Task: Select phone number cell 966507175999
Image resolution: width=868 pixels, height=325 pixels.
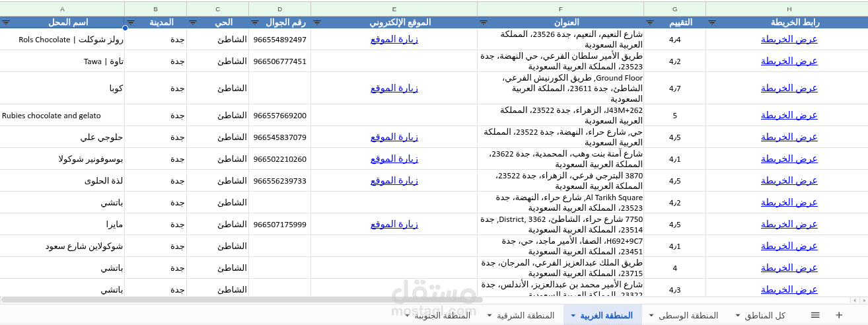Action: [x=280, y=224]
